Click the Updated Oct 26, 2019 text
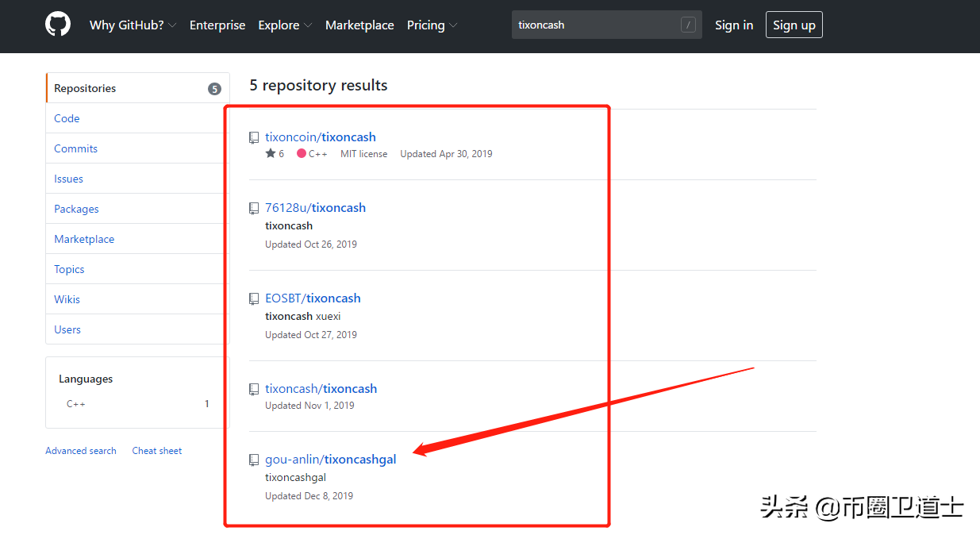The height and width of the screenshot is (535, 980). [x=311, y=244]
